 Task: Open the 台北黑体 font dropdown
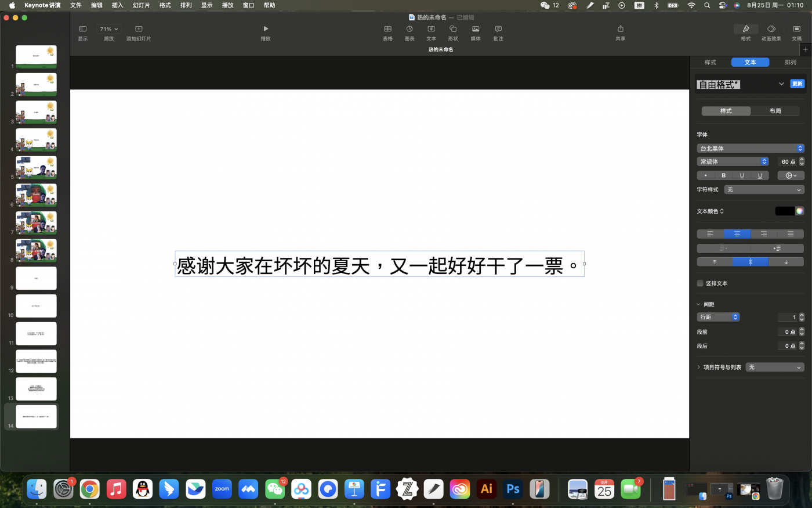pyautogui.click(x=750, y=148)
